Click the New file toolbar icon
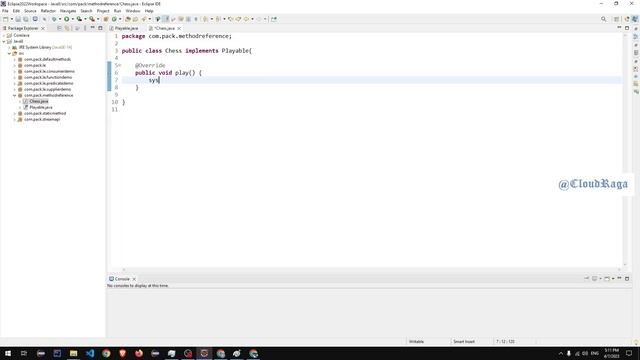Viewport: 640px width, 360px height. tap(5, 19)
